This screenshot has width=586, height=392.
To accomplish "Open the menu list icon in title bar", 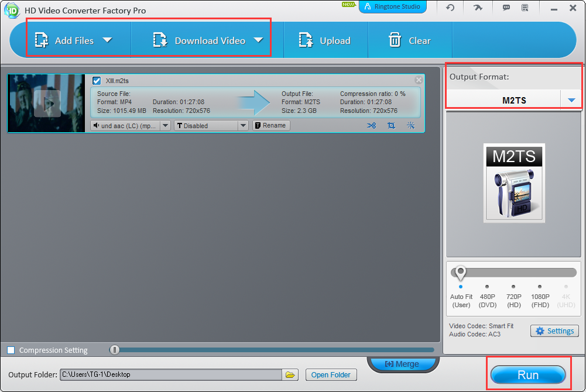I will coord(525,8).
